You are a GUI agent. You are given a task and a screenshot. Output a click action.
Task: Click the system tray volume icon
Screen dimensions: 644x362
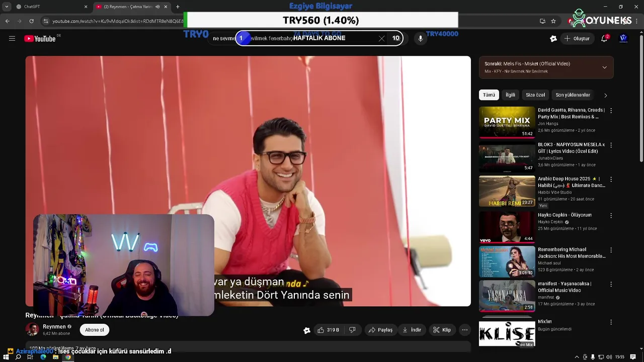point(609,357)
